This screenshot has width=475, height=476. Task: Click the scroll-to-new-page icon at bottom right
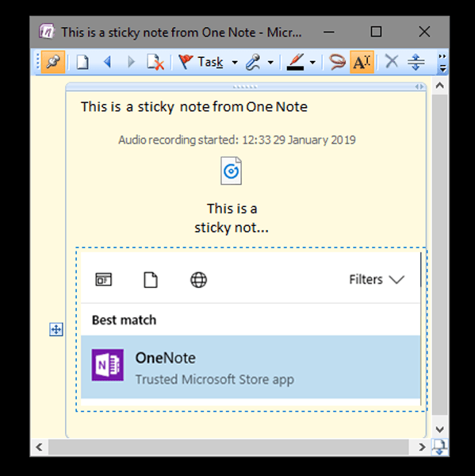click(440, 447)
